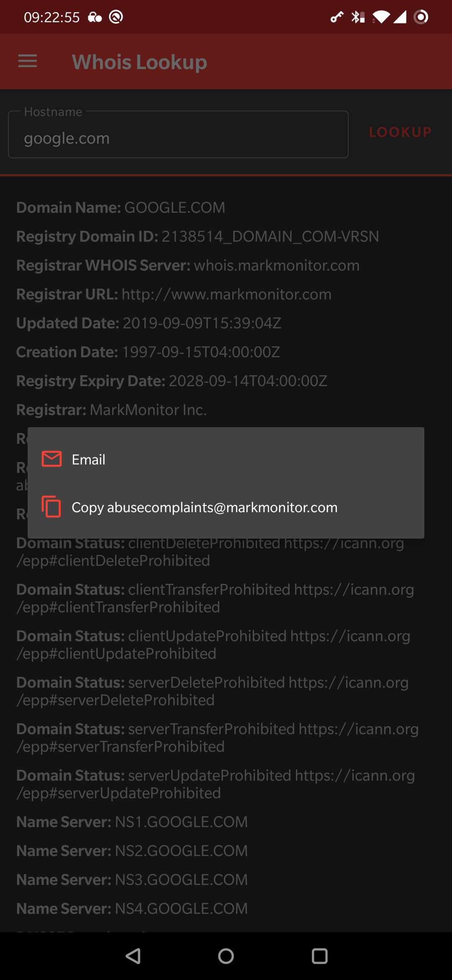Tap the red envelope Email icon
Image resolution: width=452 pixels, height=980 pixels.
coord(51,459)
